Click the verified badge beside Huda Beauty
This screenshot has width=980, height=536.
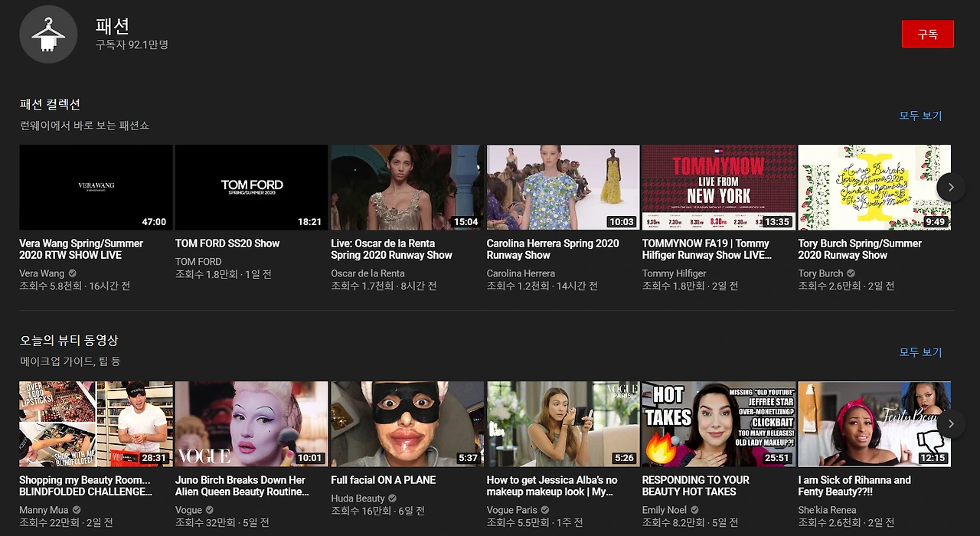(x=393, y=498)
